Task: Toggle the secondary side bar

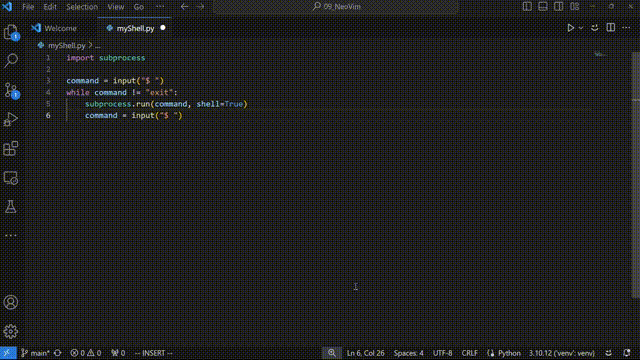Action: click(x=558, y=7)
